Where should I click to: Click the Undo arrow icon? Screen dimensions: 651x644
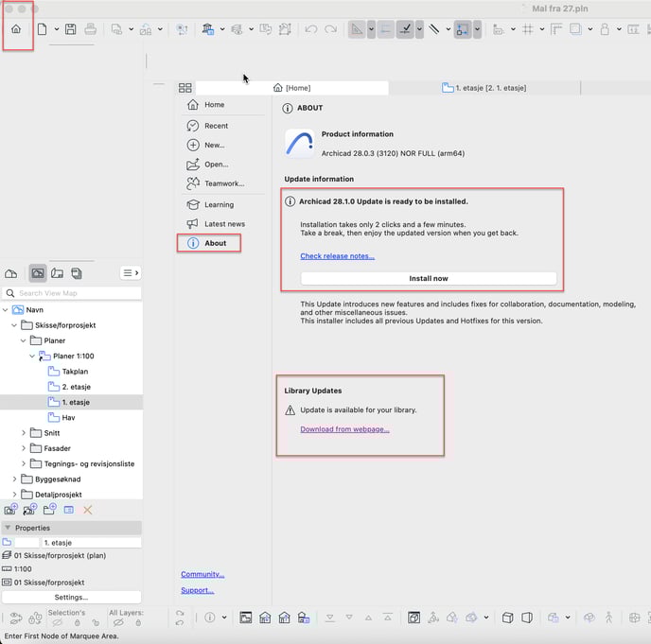point(311,29)
